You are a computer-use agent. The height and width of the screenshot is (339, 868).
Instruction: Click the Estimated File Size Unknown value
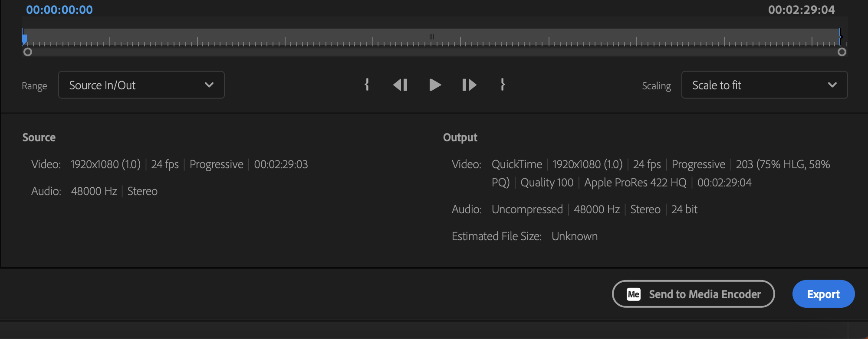click(x=575, y=236)
